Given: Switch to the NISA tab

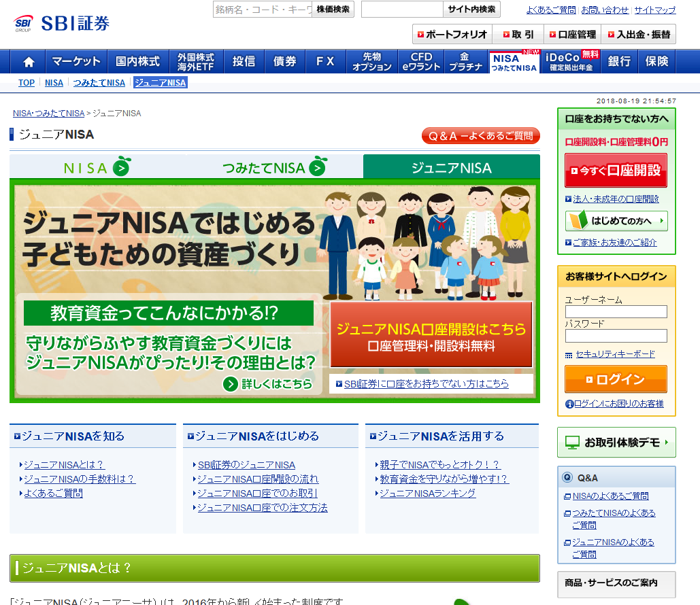Looking at the screenshot, I should 97,167.
